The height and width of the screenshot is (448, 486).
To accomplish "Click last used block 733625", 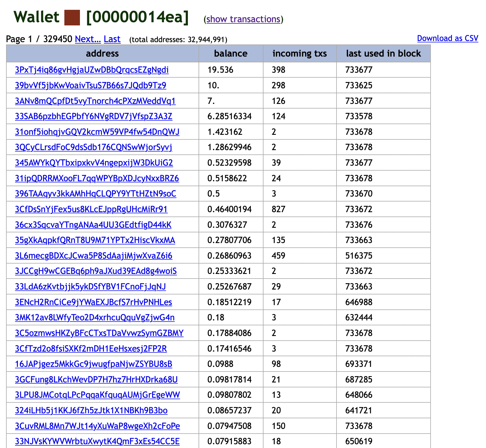I will pos(359,85).
